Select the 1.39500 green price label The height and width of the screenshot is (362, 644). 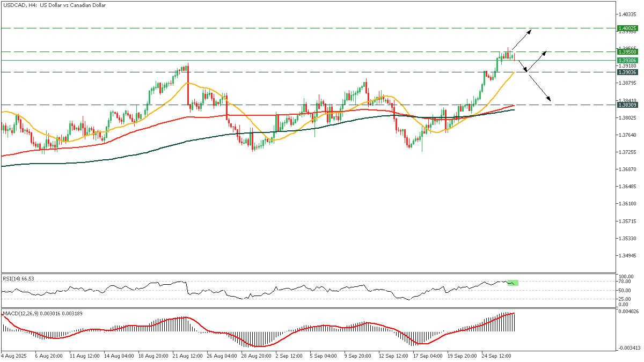pyautogui.click(x=627, y=52)
